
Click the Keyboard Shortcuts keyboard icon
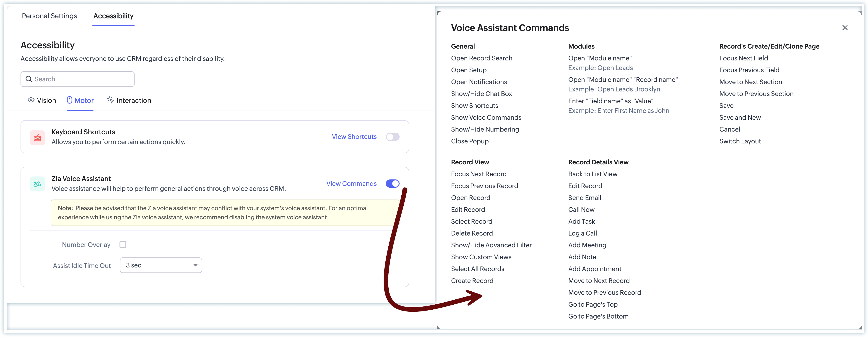37,137
